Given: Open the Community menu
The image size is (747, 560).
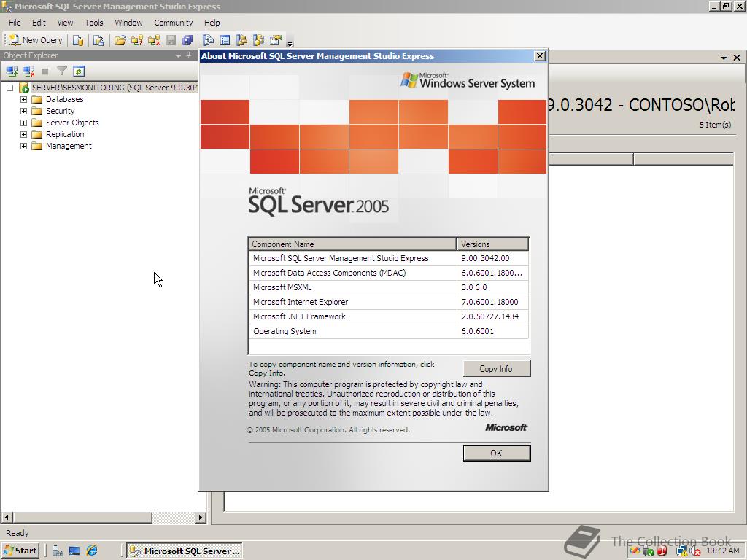Looking at the screenshot, I should click(174, 23).
